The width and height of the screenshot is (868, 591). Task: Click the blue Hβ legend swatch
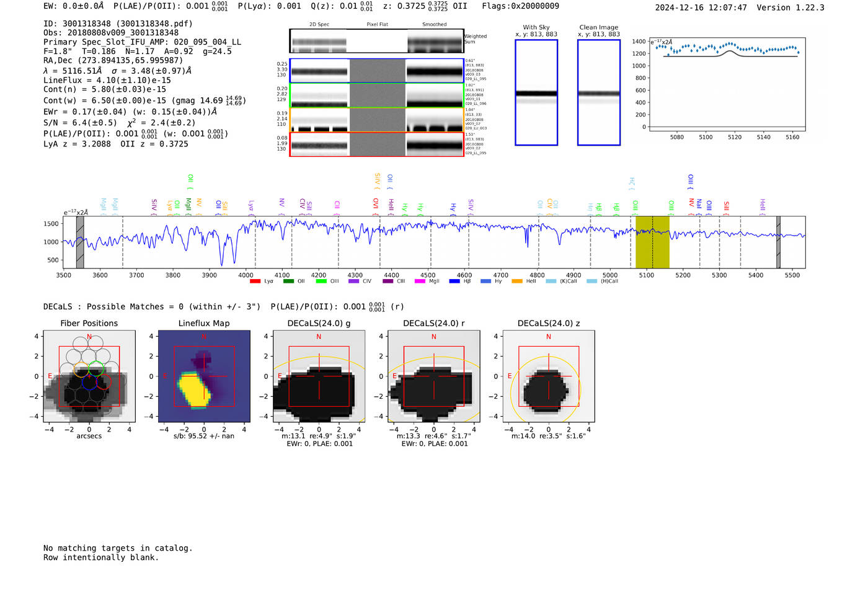(x=454, y=281)
